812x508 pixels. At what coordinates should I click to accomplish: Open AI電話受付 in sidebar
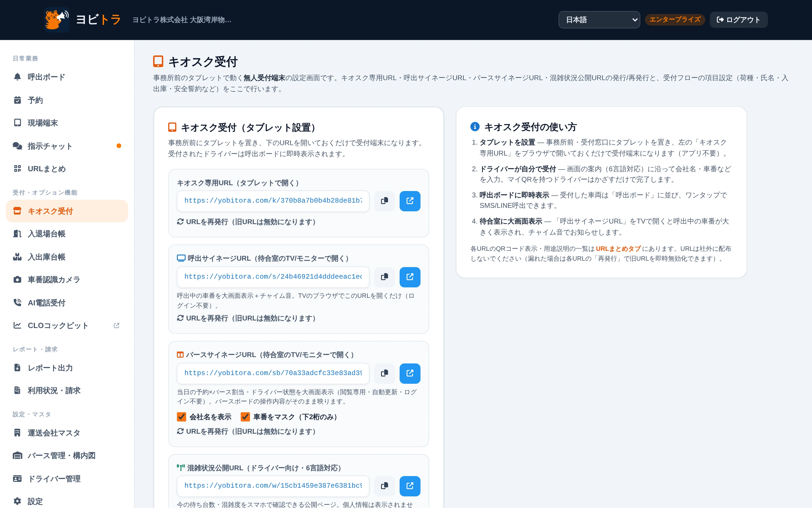(x=67, y=303)
